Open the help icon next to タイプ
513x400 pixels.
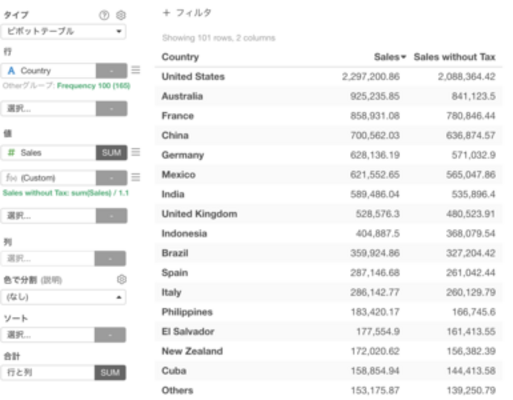point(104,15)
